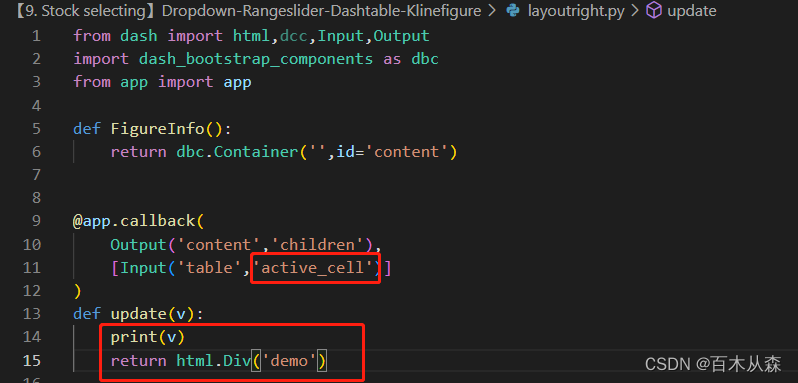798x383 pixels.
Task: Click 'print' on line 14
Action: tap(134, 337)
